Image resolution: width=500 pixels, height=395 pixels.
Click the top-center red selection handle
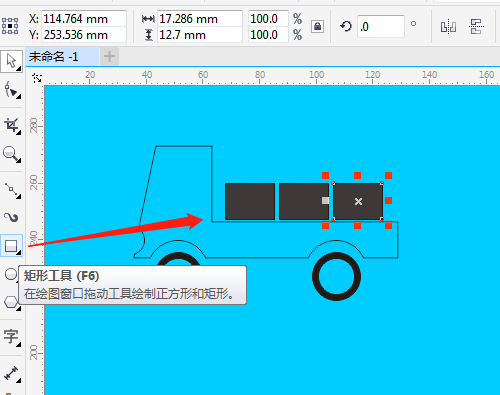pyautogui.click(x=357, y=175)
